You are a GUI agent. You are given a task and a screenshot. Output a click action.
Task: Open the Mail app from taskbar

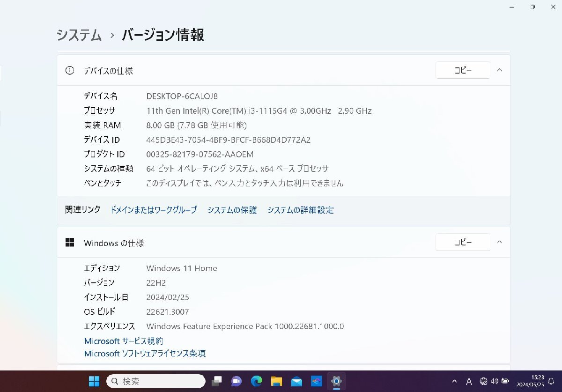click(x=296, y=381)
